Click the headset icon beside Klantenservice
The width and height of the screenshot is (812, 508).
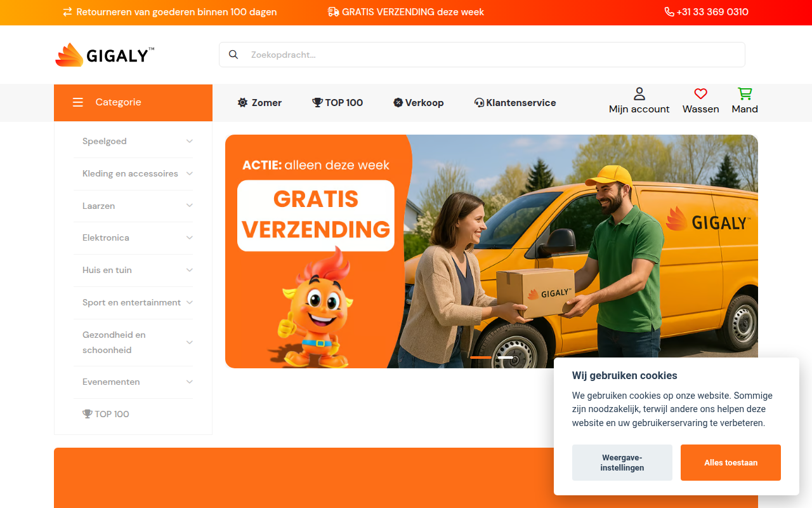pyautogui.click(x=479, y=102)
